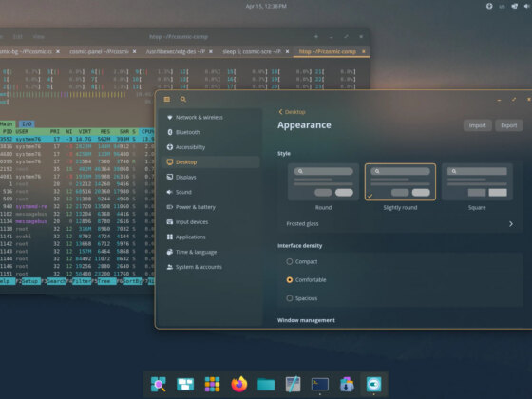Close the htop terminal tab
Screen dimensions: 532x399
tap(363, 51)
